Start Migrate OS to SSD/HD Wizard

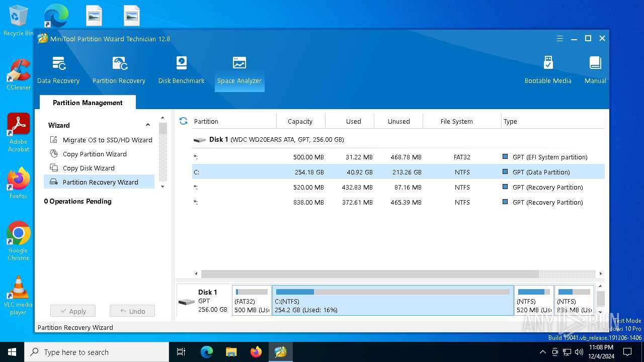(101, 140)
